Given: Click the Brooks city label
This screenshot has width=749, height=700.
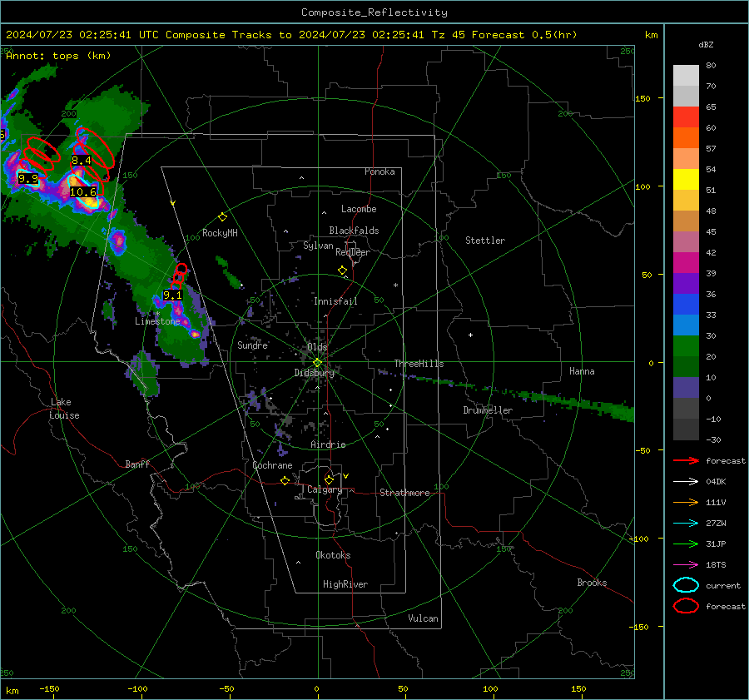Looking at the screenshot, I should 592,583.
